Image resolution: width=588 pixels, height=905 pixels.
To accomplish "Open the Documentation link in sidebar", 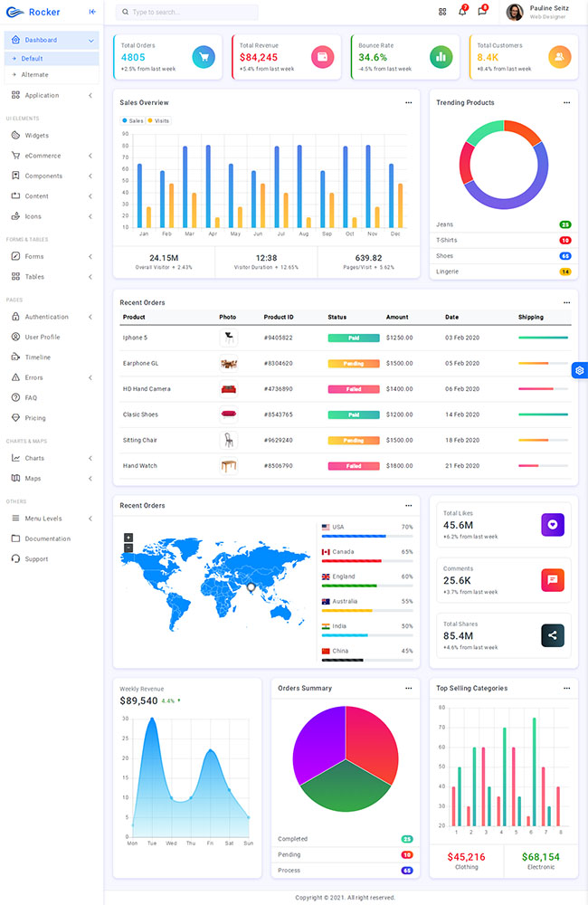I will click(x=47, y=538).
